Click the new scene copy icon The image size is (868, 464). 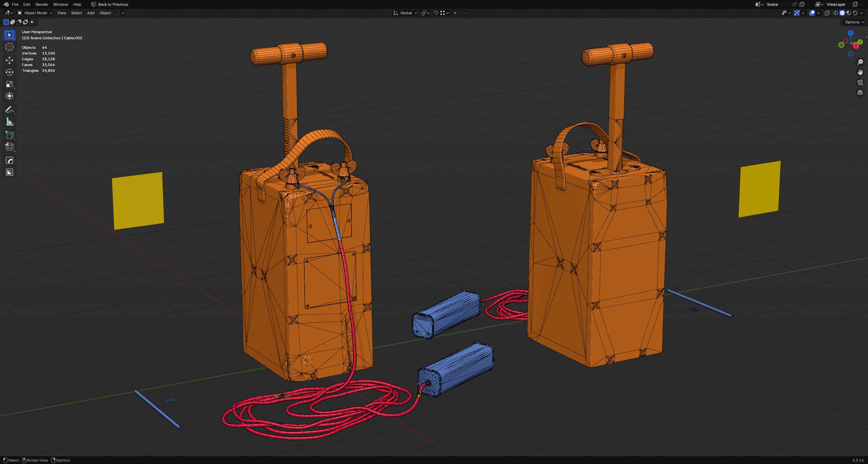coord(802,4)
